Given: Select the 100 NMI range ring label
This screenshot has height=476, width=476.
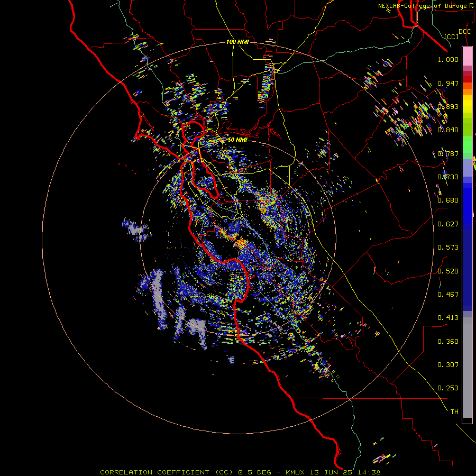Looking at the screenshot, I should pos(237,42).
